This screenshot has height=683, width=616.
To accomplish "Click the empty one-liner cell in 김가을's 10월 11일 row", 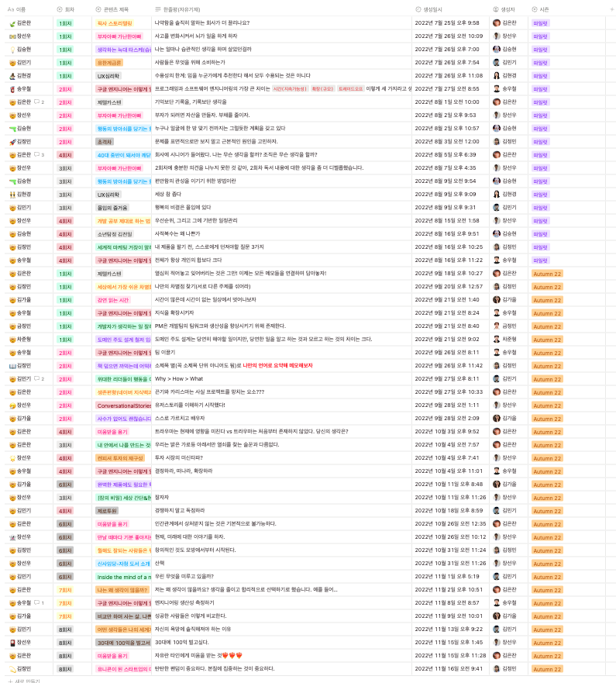I will (281, 485).
